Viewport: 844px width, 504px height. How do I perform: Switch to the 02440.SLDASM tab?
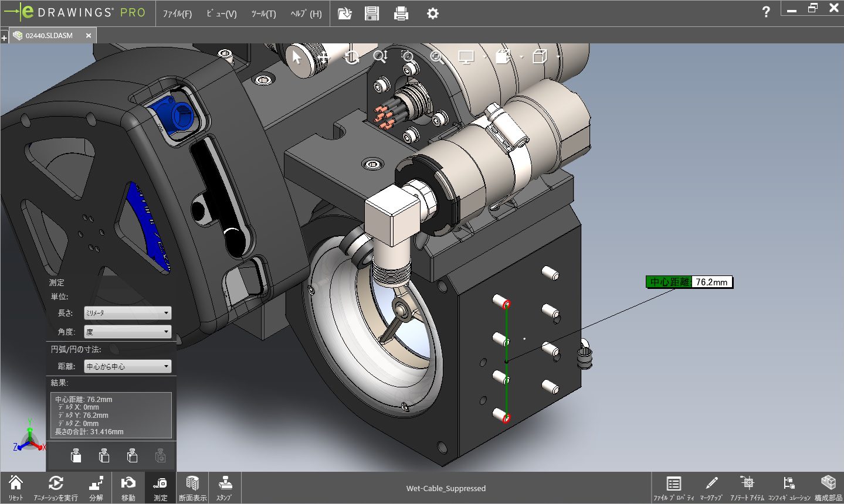48,36
